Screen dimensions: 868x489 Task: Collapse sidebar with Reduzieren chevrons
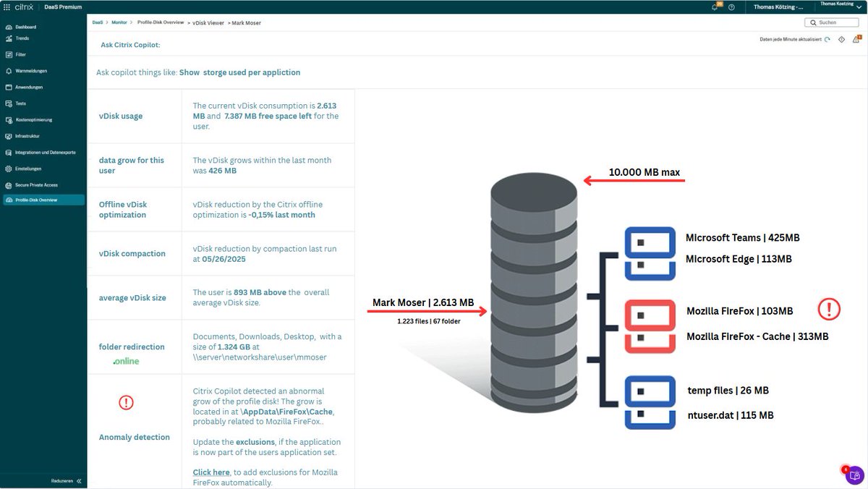[79, 481]
